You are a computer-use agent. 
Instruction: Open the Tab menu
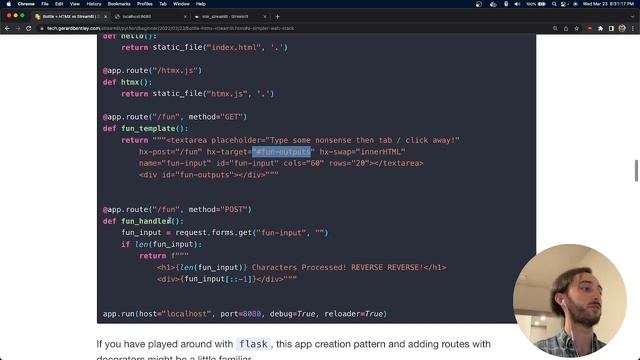[x=163, y=4]
